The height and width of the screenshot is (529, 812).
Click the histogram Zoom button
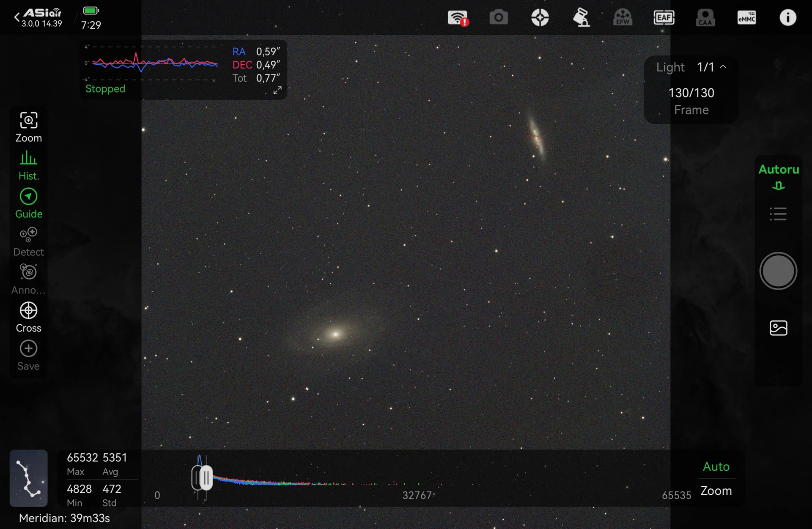tap(716, 491)
